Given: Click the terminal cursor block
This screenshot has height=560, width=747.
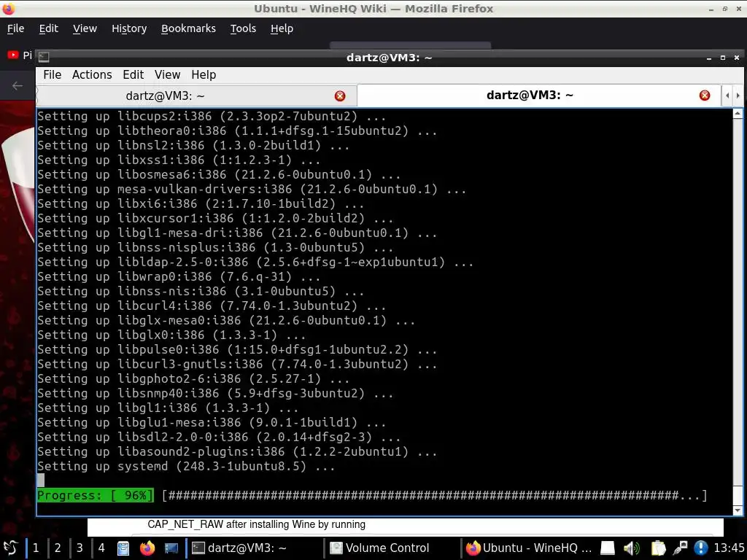Looking at the screenshot, I should pos(41,481).
